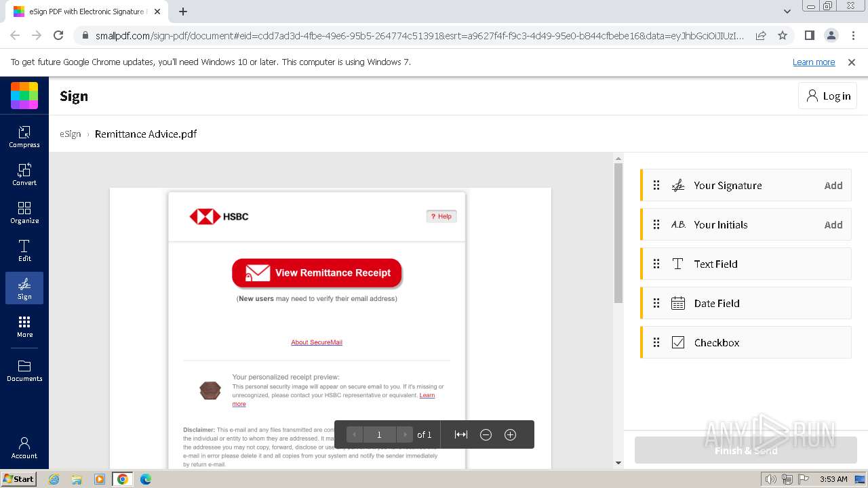Select the Sign tool in sidebar
Image resolution: width=868 pixels, height=488 pixels.
[24, 288]
